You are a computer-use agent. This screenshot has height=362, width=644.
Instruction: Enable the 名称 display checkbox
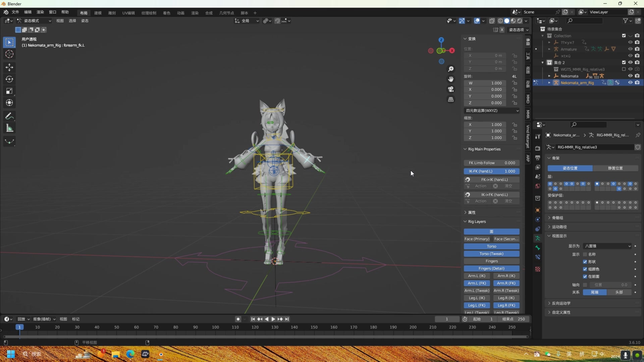click(x=585, y=254)
